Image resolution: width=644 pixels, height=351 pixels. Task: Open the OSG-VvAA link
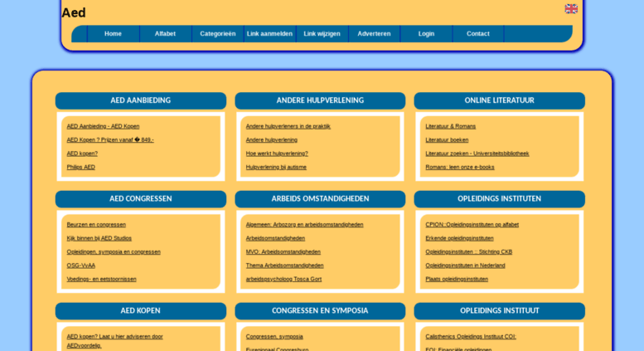pyautogui.click(x=81, y=265)
